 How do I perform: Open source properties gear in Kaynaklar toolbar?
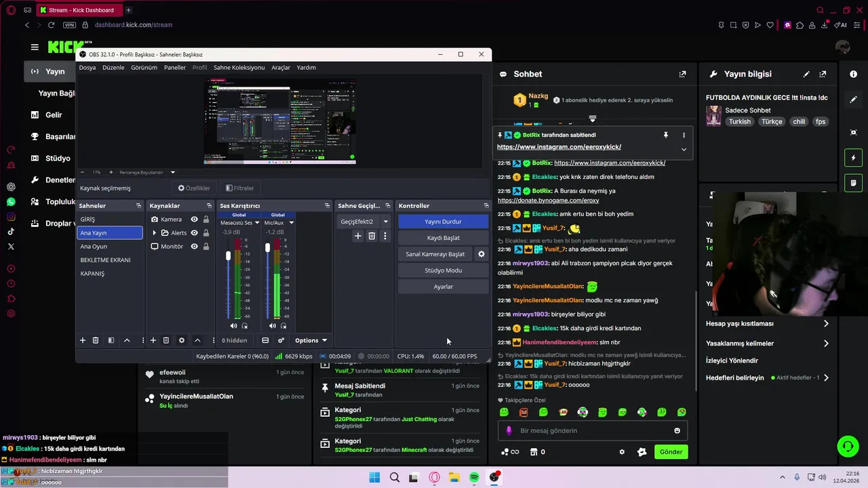[x=182, y=340]
